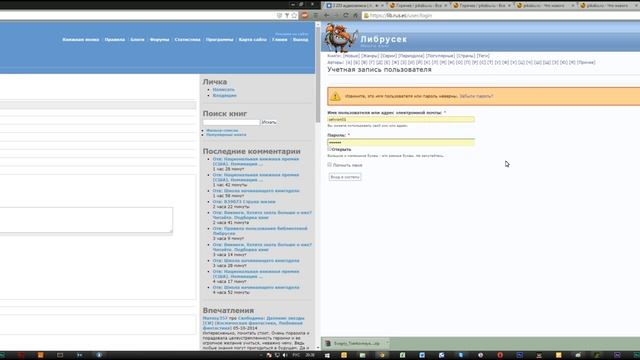Click volume icon in left taskbar tray
The height and width of the screenshot is (360, 640).
coord(285,355)
